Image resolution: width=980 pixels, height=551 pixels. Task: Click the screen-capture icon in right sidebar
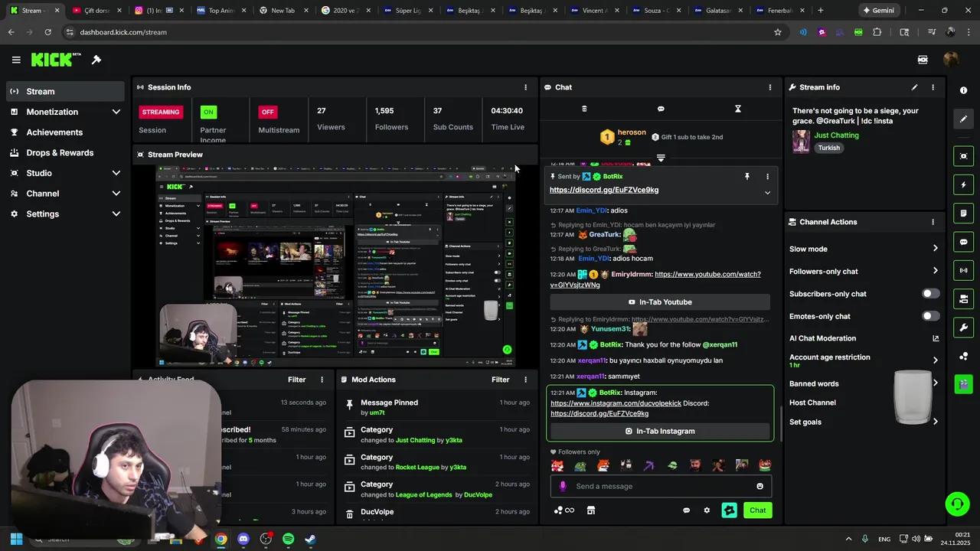pos(963,156)
